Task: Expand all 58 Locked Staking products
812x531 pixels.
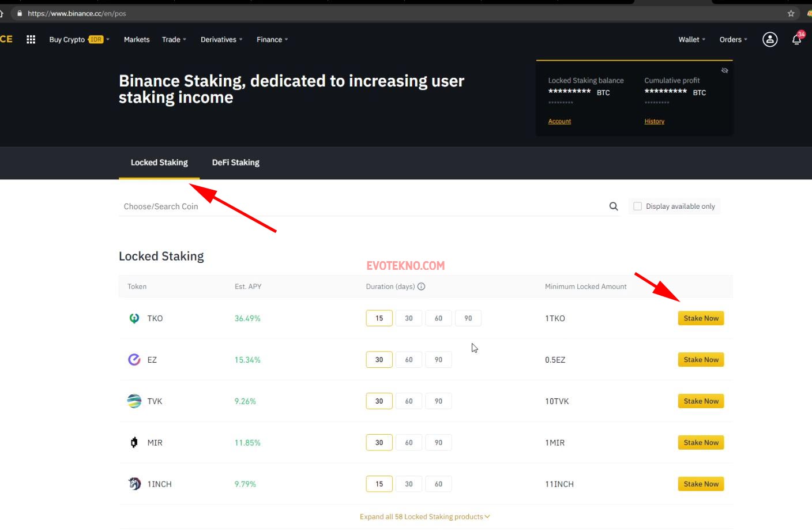Action: (425, 517)
